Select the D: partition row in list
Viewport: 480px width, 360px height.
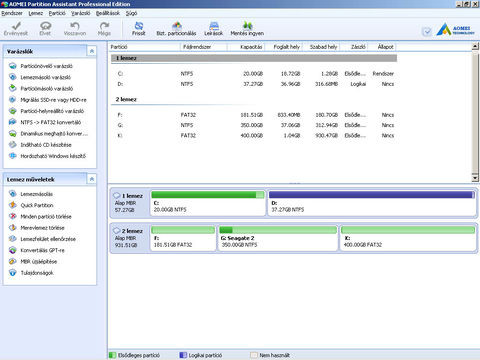point(254,84)
